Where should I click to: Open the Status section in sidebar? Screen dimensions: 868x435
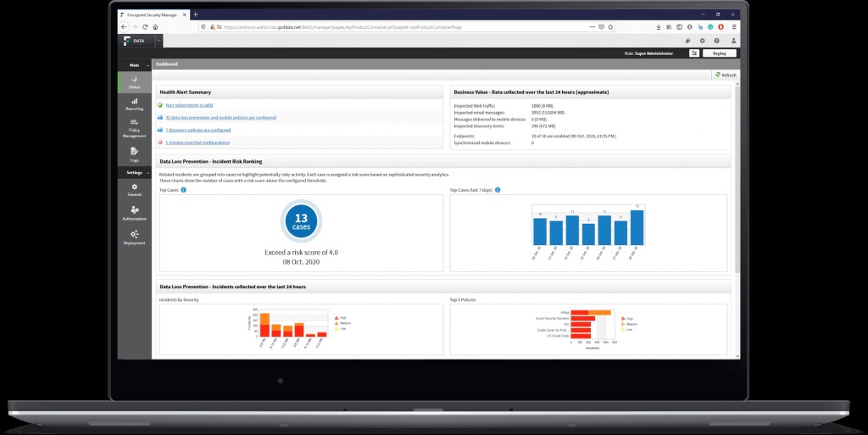(x=134, y=81)
